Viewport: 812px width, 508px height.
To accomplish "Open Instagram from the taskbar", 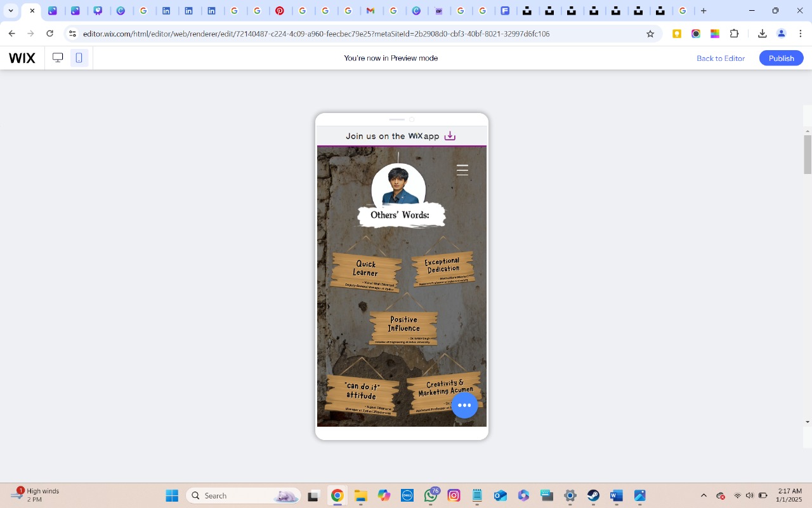I will point(454,495).
